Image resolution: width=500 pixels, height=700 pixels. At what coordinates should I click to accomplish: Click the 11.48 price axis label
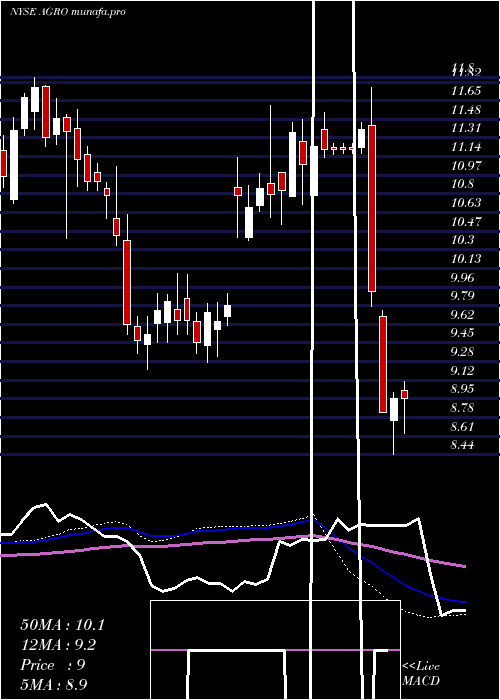(x=466, y=110)
